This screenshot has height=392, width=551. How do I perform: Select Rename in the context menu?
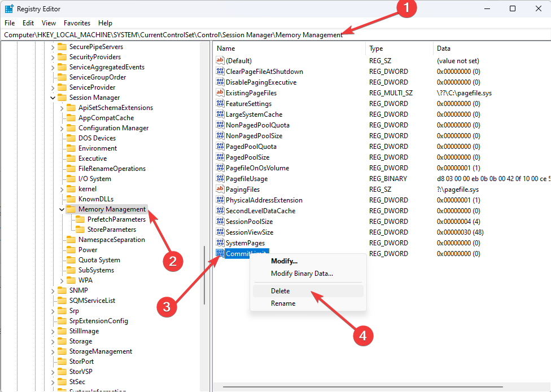pos(308,303)
